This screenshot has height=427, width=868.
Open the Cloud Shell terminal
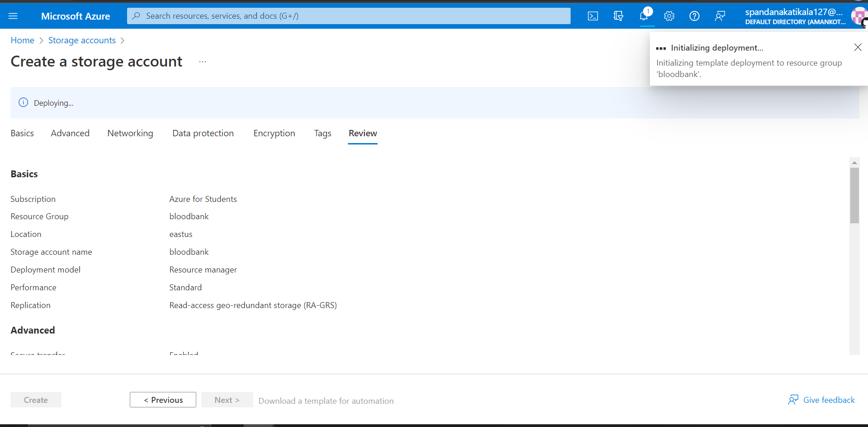pos(592,15)
